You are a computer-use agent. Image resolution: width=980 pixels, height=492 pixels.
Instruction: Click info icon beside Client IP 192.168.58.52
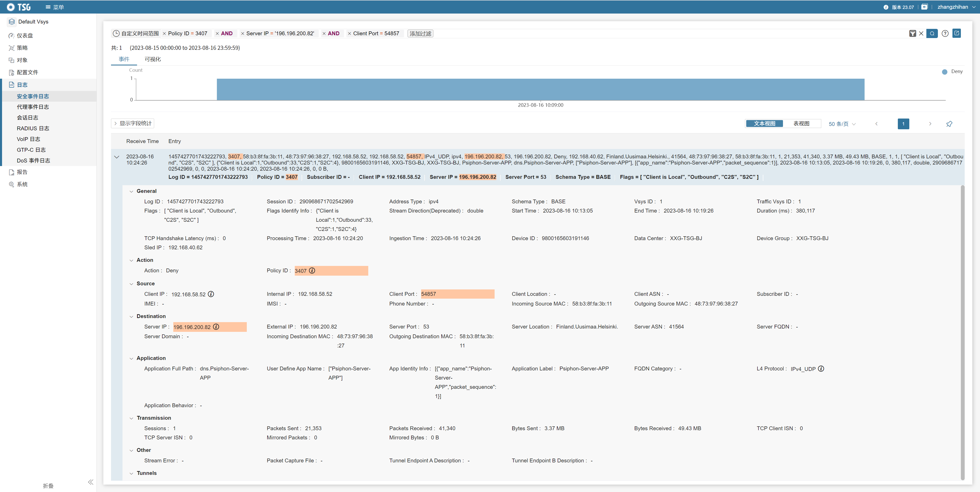(211, 294)
